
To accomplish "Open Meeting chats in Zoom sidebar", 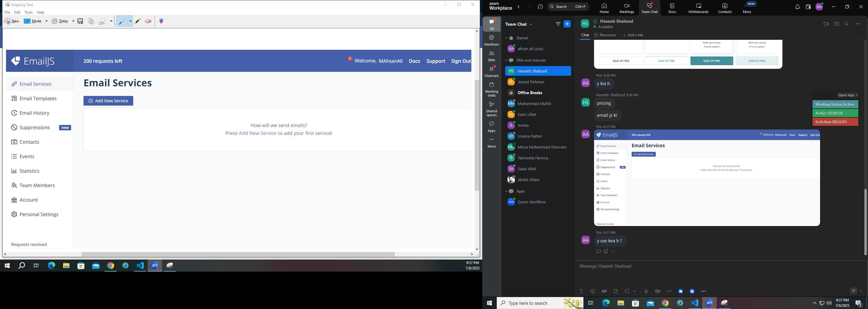I will coord(492,89).
